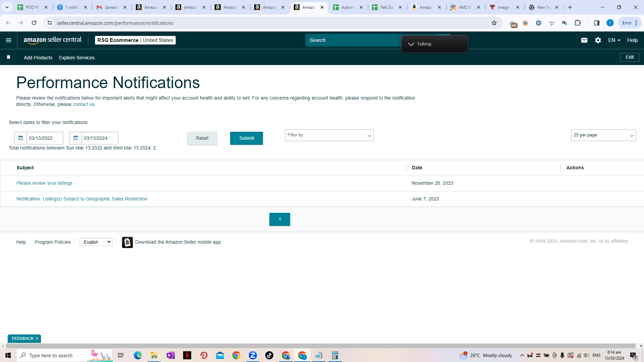Click the bookmark flag icon
644x362 pixels.
pos(9,57)
